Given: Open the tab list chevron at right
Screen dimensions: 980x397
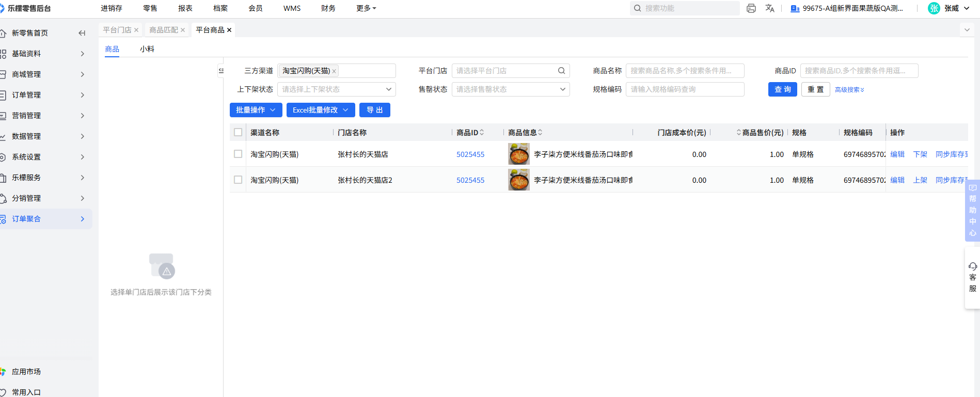Looking at the screenshot, I should click(967, 30).
